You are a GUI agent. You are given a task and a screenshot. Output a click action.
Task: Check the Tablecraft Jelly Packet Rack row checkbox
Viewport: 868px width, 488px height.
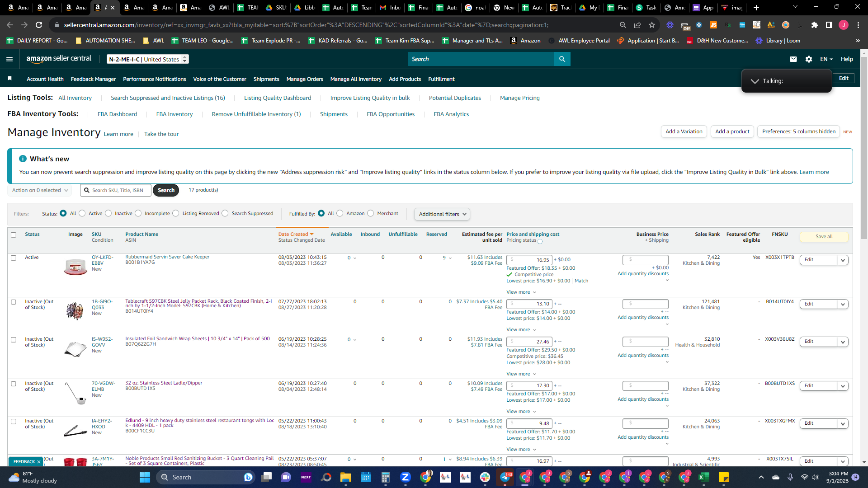pos(14,302)
